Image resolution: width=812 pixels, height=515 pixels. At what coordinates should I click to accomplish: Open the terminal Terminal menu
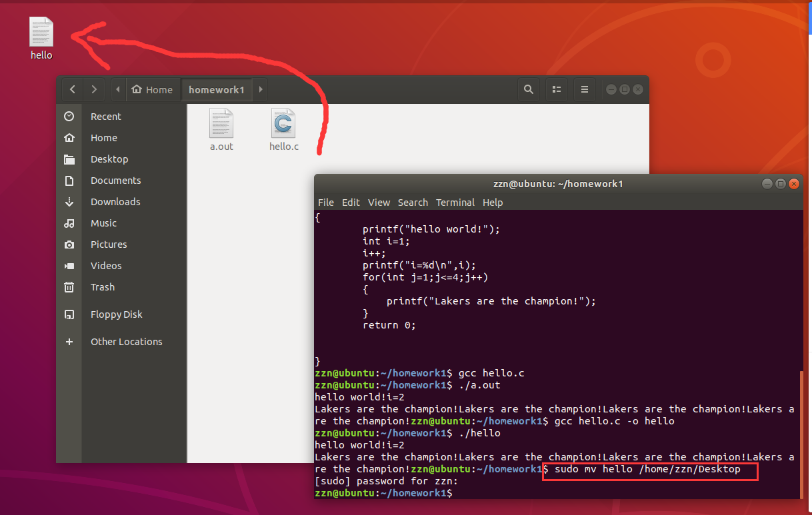pos(455,203)
